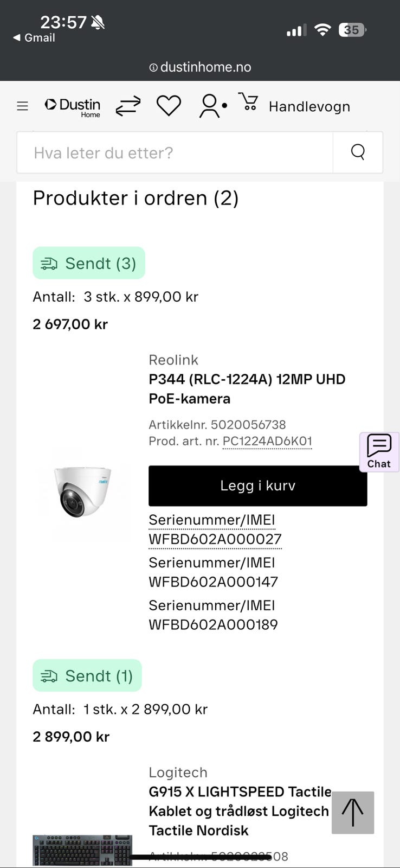Tap the search magnifier button
This screenshot has height=868, width=400.
(358, 152)
